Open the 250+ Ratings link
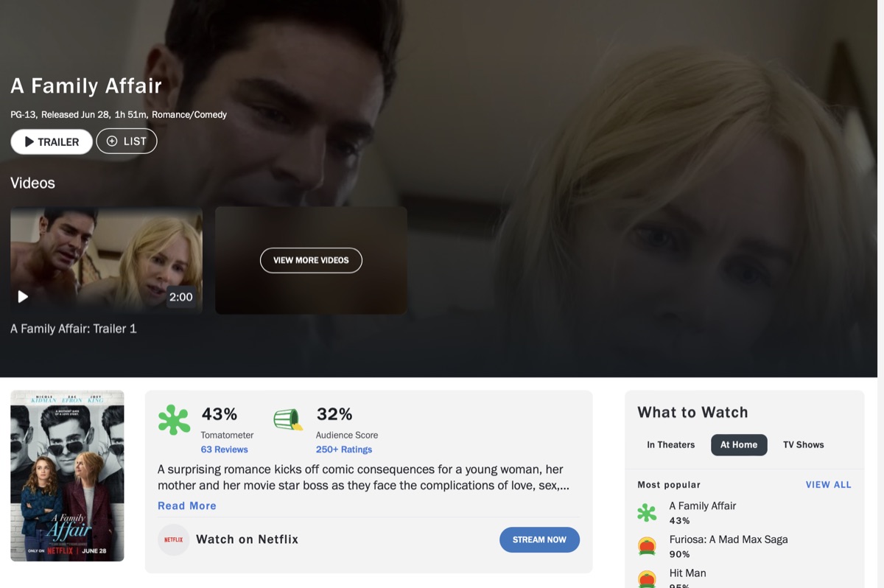Screen dimensions: 884x588 [x=344, y=449]
